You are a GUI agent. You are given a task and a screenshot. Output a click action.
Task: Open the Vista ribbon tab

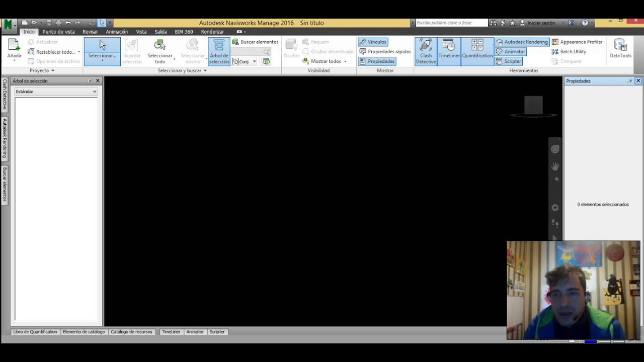pyautogui.click(x=141, y=32)
